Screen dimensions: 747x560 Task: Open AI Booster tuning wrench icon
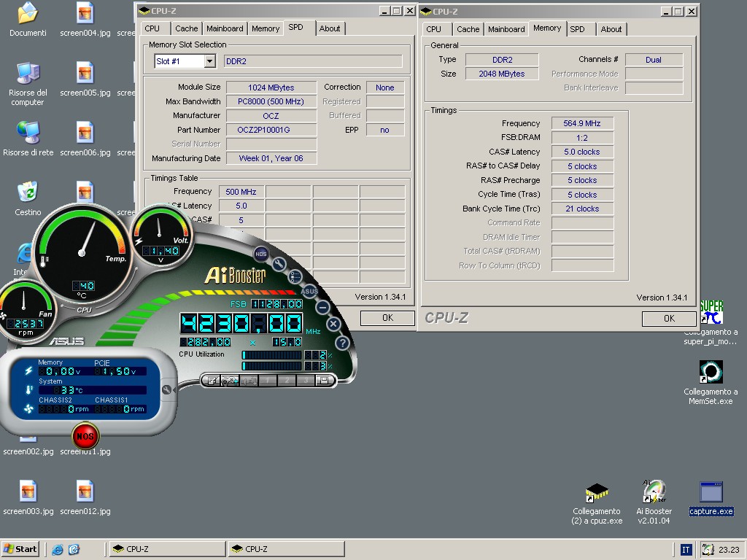pos(279,264)
